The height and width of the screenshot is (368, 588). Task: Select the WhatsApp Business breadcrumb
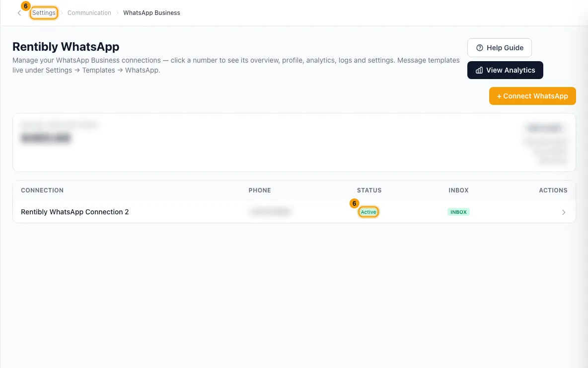(151, 13)
